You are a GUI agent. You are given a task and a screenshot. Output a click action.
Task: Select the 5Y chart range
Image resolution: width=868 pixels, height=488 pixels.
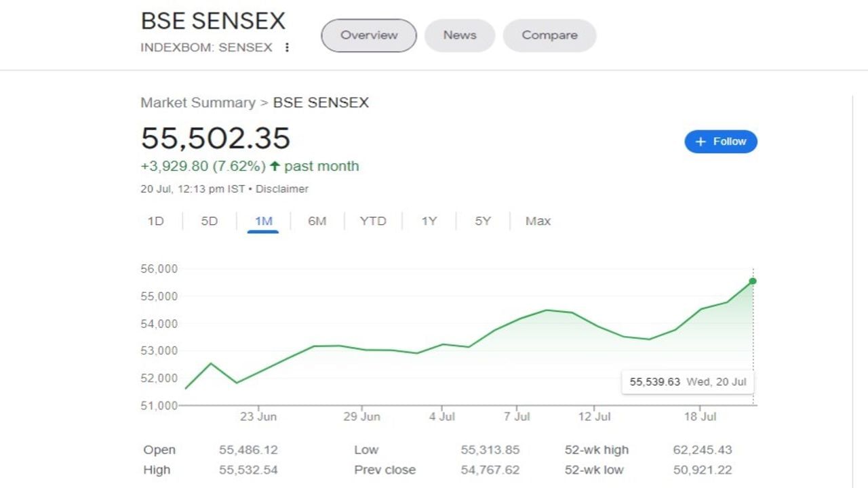481,221
